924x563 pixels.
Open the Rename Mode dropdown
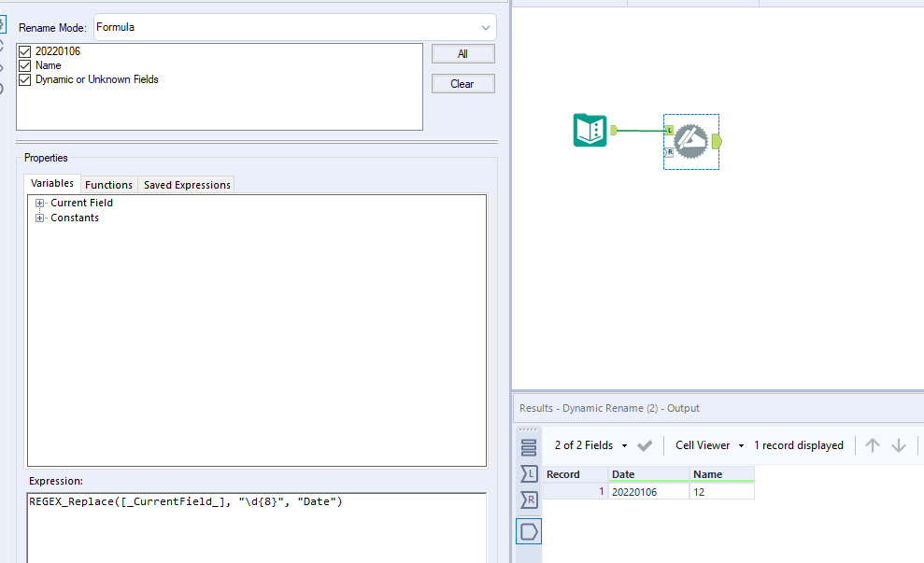click(x=485, y=27)
